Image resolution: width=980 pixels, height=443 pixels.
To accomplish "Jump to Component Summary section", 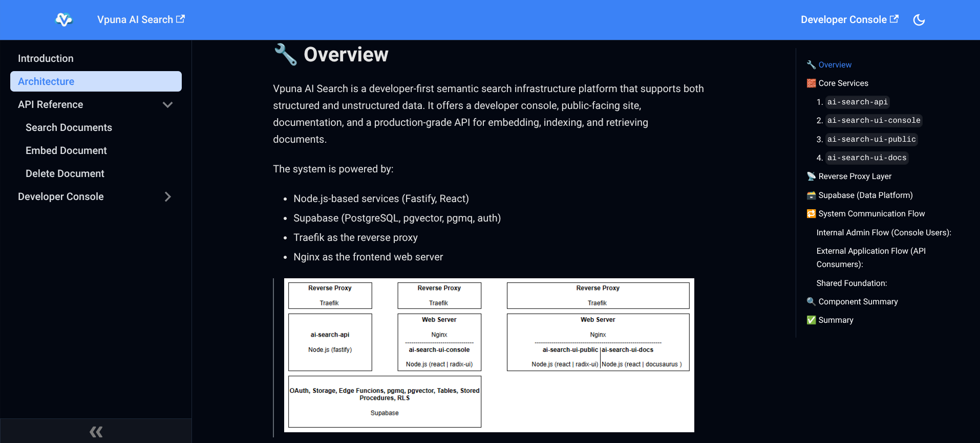I will (852, 301).
